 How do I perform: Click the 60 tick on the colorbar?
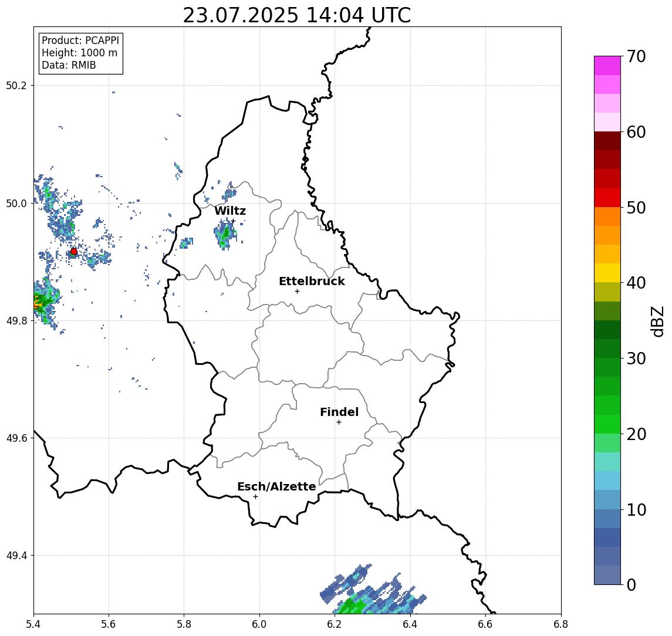[x=636, y=132]
